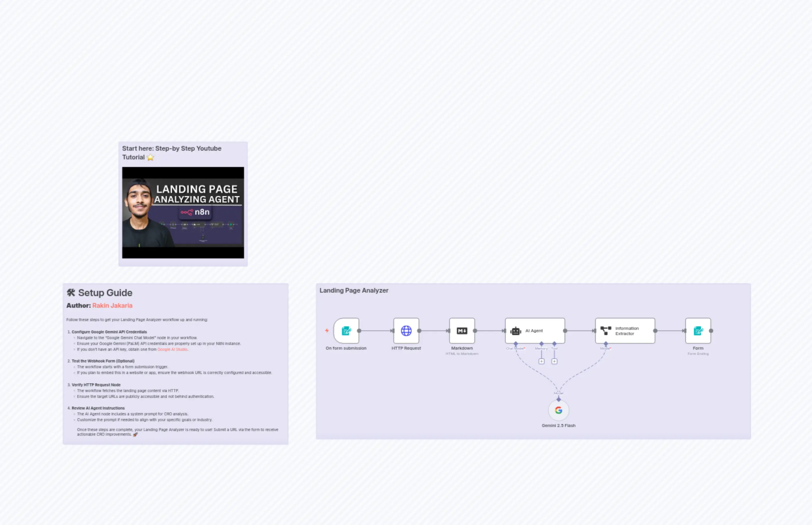This screenshot has height=525, width=812.
Task: Open the Markdown HTML-to-Markdown node
Action: (462, 330)
